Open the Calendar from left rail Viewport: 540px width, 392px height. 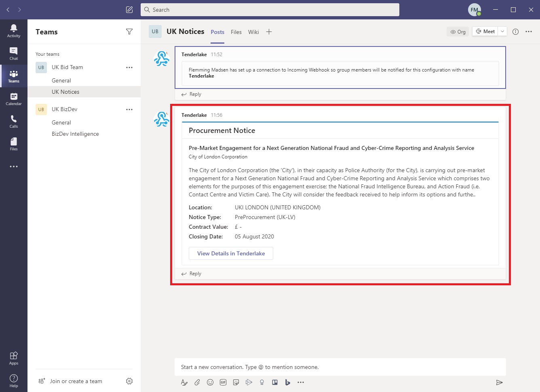(x=13, y=99)
